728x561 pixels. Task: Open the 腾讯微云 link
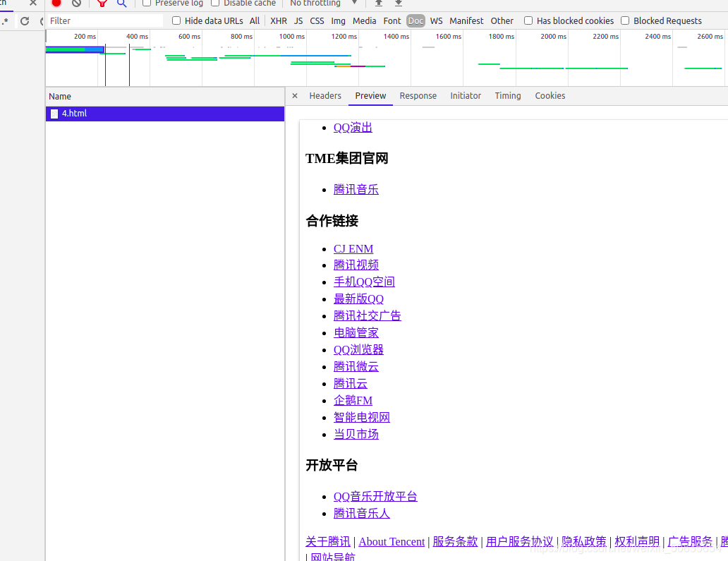click(x=356, y=367)
